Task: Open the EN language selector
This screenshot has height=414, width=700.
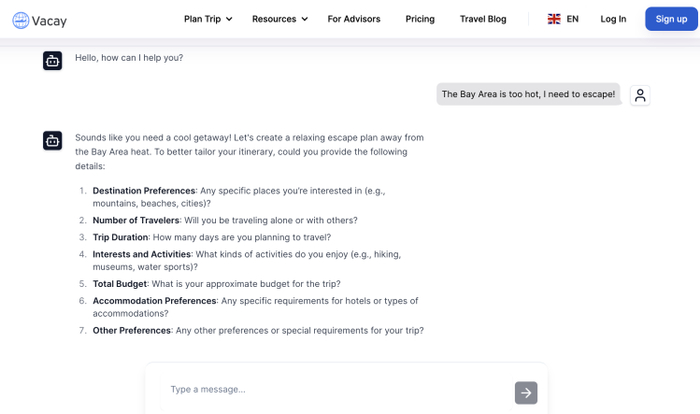Action: tap(572, 19)
